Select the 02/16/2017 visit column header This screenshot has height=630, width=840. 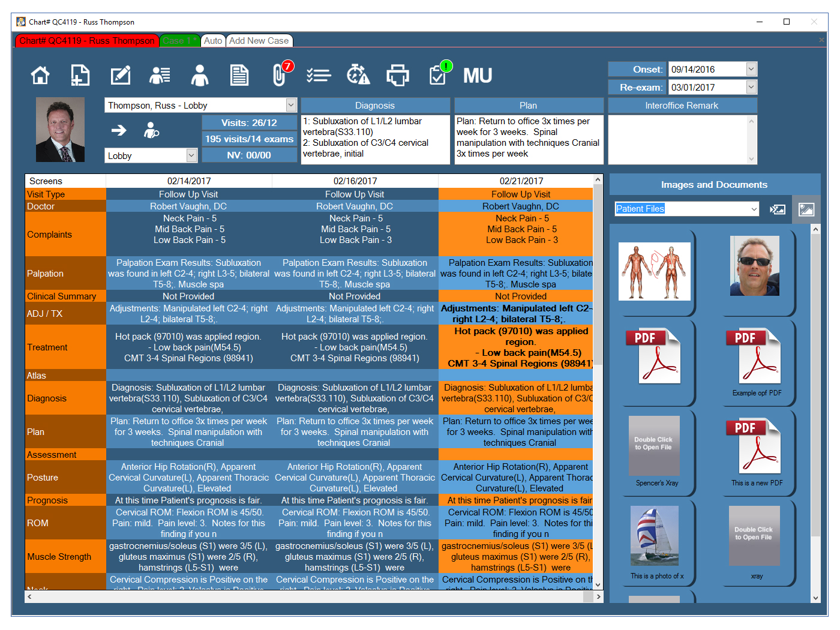pos(355,181)
